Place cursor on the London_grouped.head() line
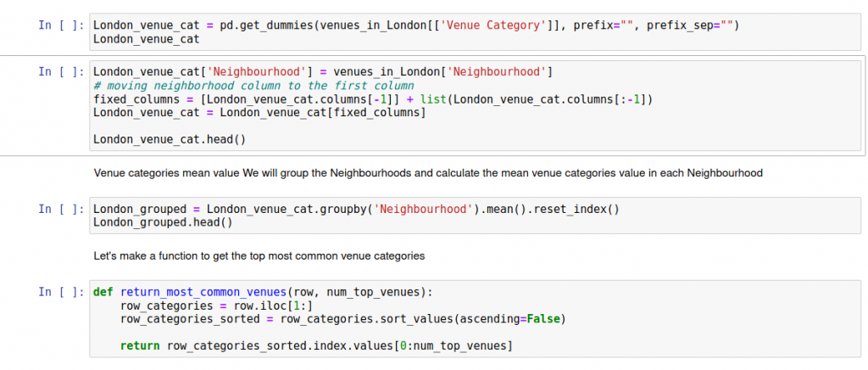 pyautogui.click(x=163, y=222)
